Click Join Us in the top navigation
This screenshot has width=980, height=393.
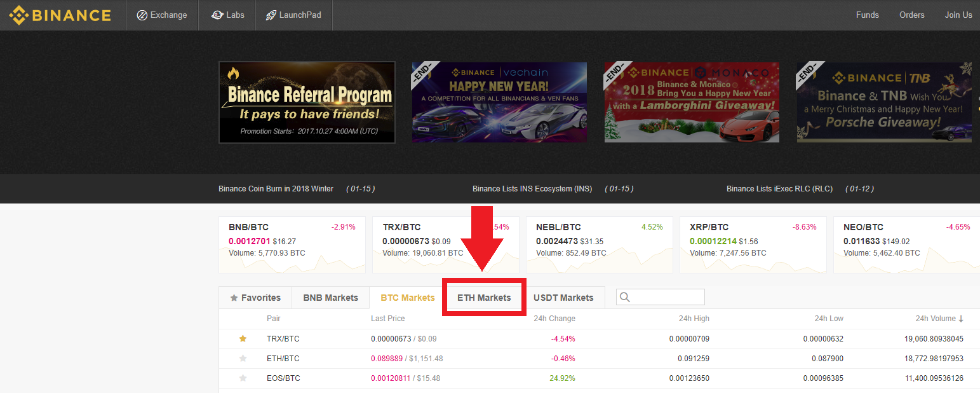coord(958,15)
